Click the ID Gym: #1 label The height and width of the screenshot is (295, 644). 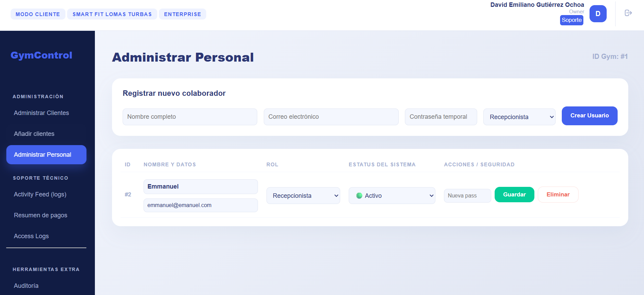(610, 56)
